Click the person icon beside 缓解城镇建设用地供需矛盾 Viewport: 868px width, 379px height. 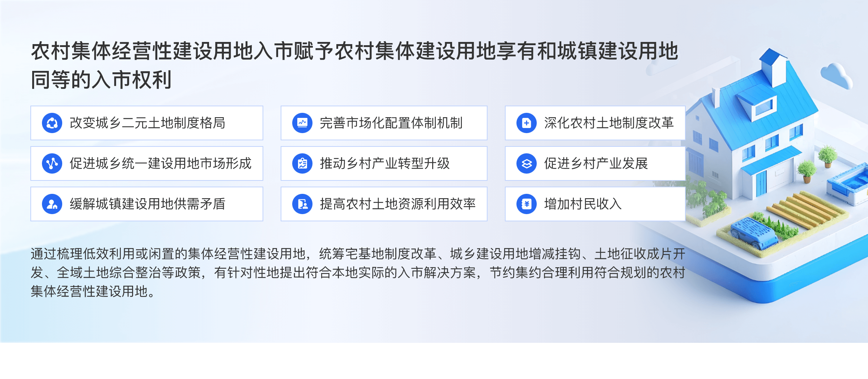coord(52,204)
